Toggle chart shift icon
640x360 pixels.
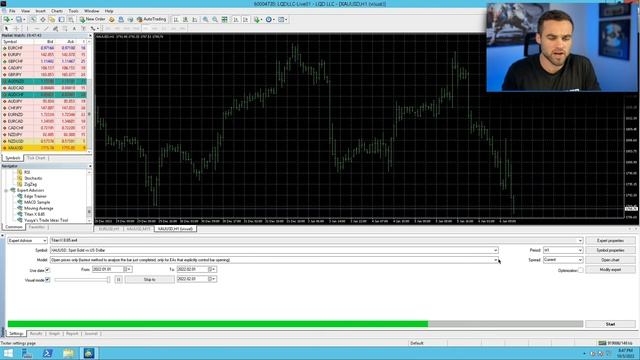point(246,19)
